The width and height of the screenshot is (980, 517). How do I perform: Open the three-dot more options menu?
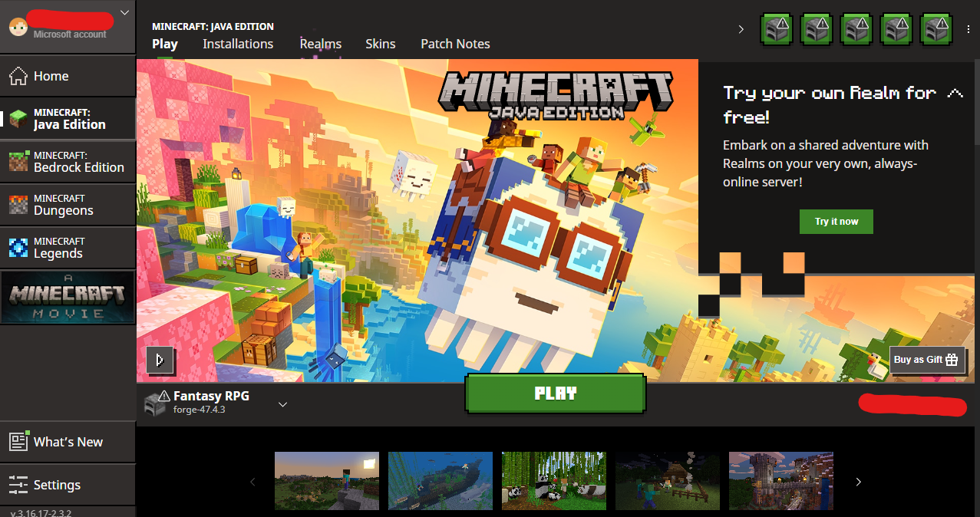coord(968,29)
